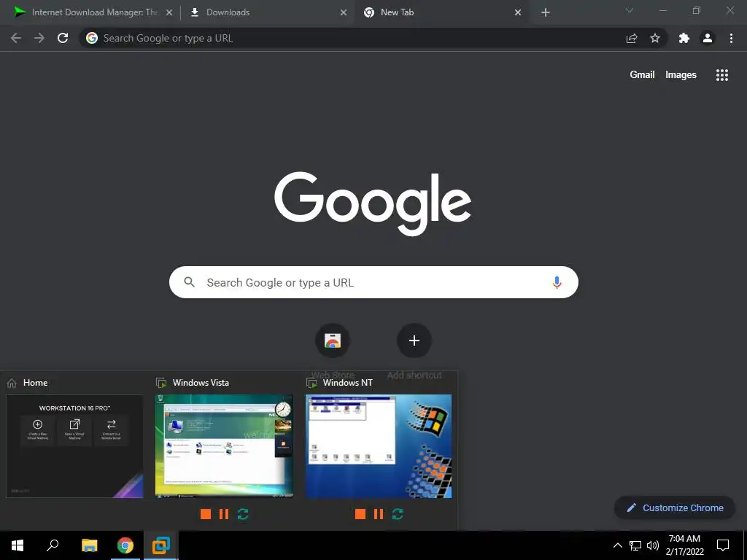Stop the Windows Vista virtual machine
This screenshot has width=747, height=560.
coord(206,514)
